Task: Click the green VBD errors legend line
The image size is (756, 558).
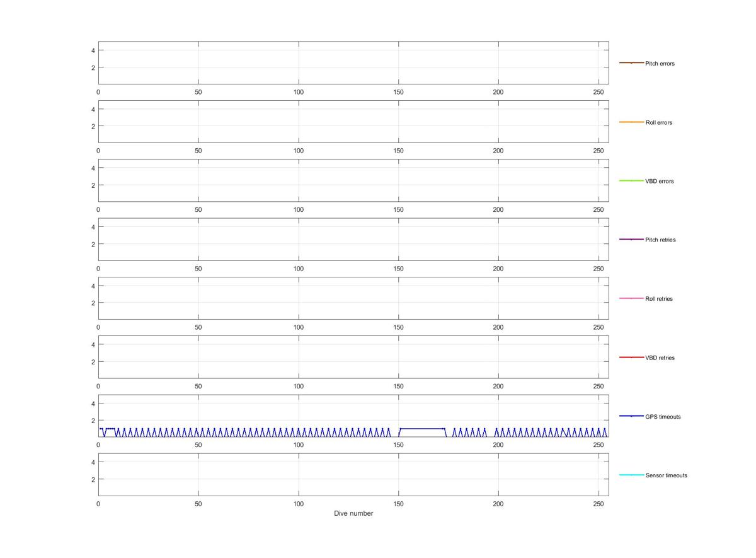Action: 631,181
